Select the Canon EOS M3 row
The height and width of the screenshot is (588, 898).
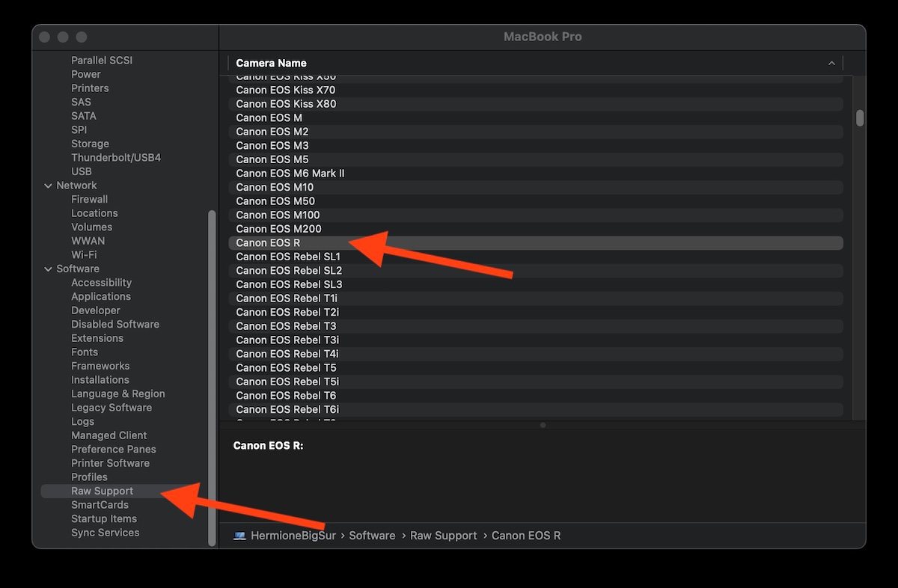click(536, 145)
